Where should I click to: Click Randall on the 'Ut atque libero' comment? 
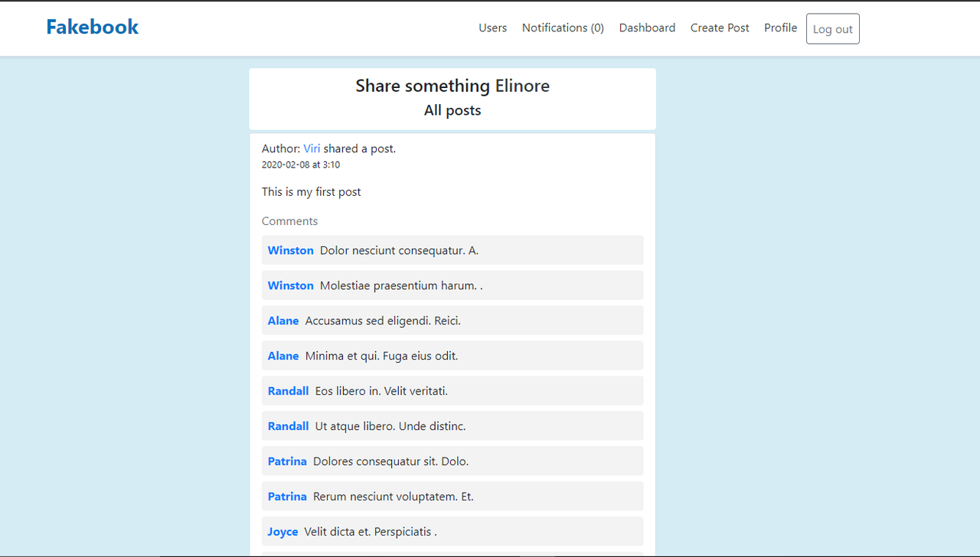[288, 426]
